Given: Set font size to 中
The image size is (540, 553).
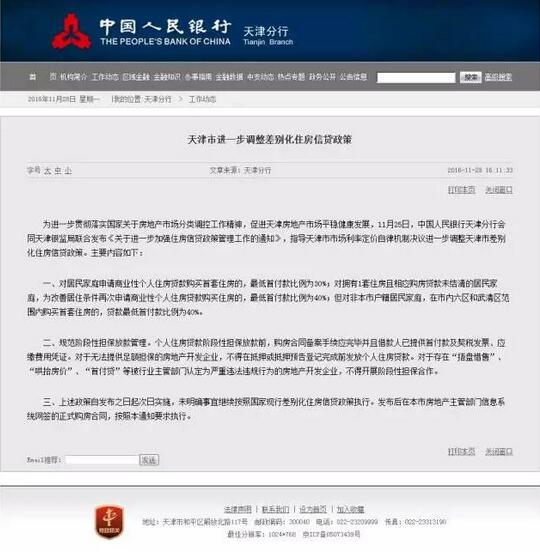Looking at the screenshot, I should [58, 171].
